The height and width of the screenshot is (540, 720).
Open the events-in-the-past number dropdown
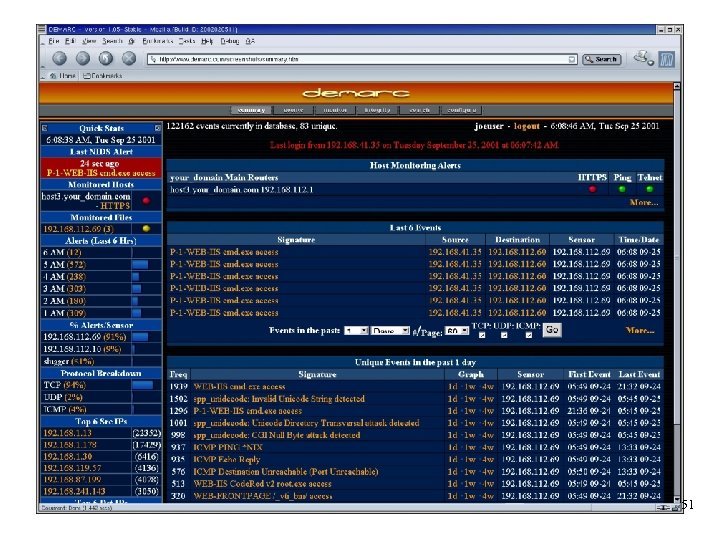click(356, 331)
